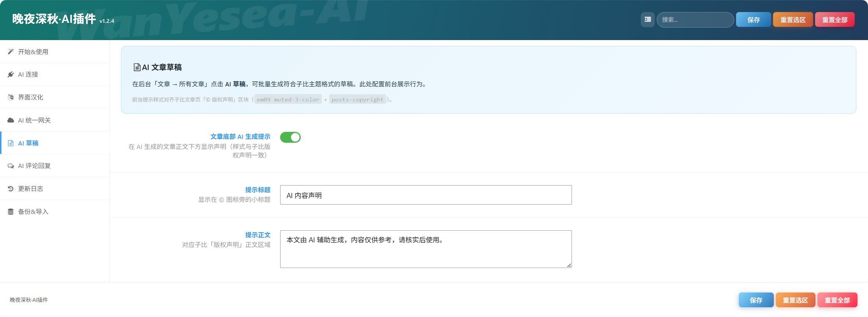Click the footer 晚夜深秋·AI插件 text
868x317 pixels.
[x=29, y=300]
